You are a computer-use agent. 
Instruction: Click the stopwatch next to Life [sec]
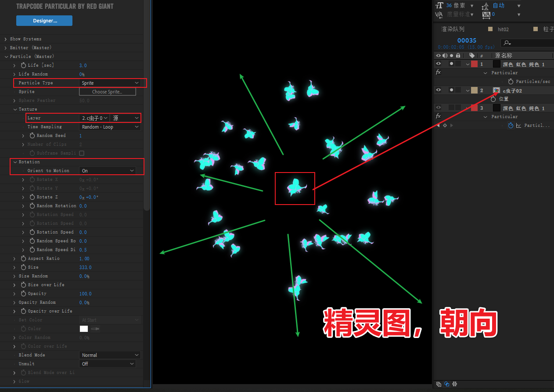pyautogui.click(x=23, y=65)
